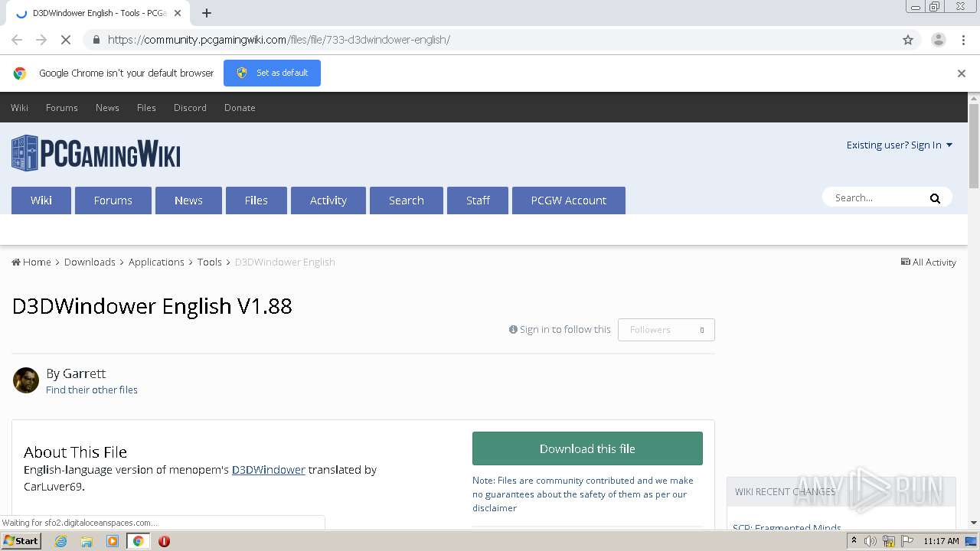
Task: Click Discord in the top dark bar
Action: pos(190,108)
